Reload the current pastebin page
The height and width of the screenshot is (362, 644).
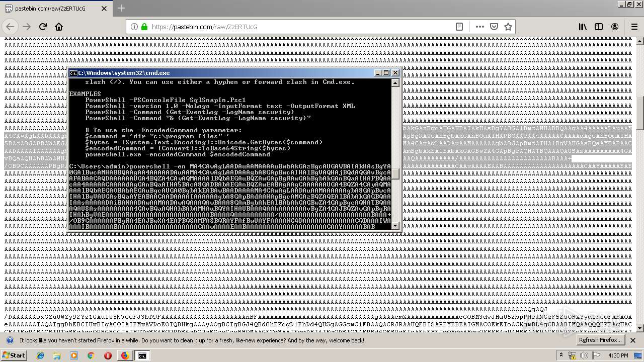click(x=43, y=27)
